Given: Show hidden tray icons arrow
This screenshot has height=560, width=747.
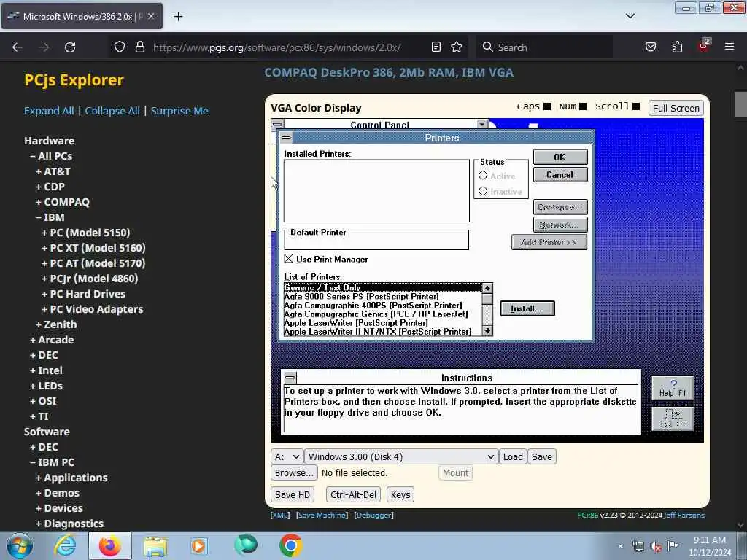Looking at the screenshot, I should pyautogui.click(x=620, y=547).
